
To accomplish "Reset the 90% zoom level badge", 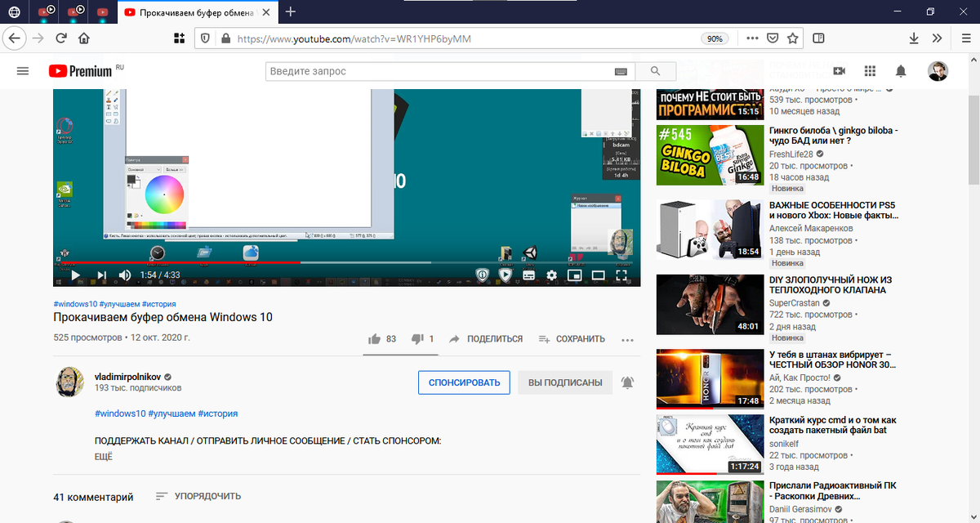I will point(715,38).
